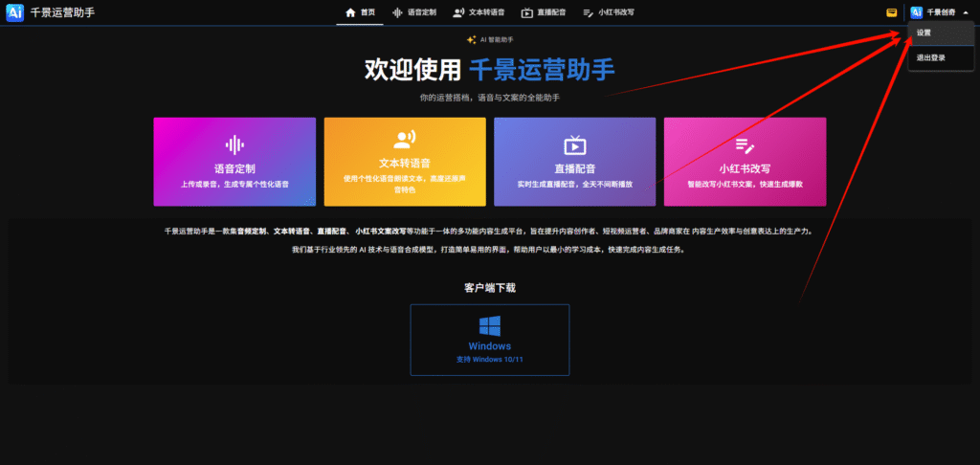Open the 语音定制 tab in the top navigation
980x465 pixels.
click(413, 12)
